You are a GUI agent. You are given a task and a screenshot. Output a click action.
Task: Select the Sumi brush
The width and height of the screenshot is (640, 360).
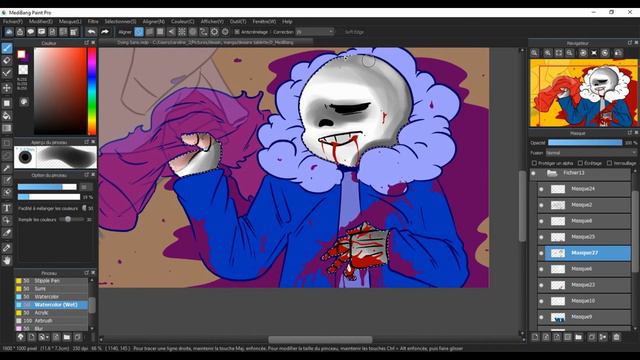coord(51,289)
